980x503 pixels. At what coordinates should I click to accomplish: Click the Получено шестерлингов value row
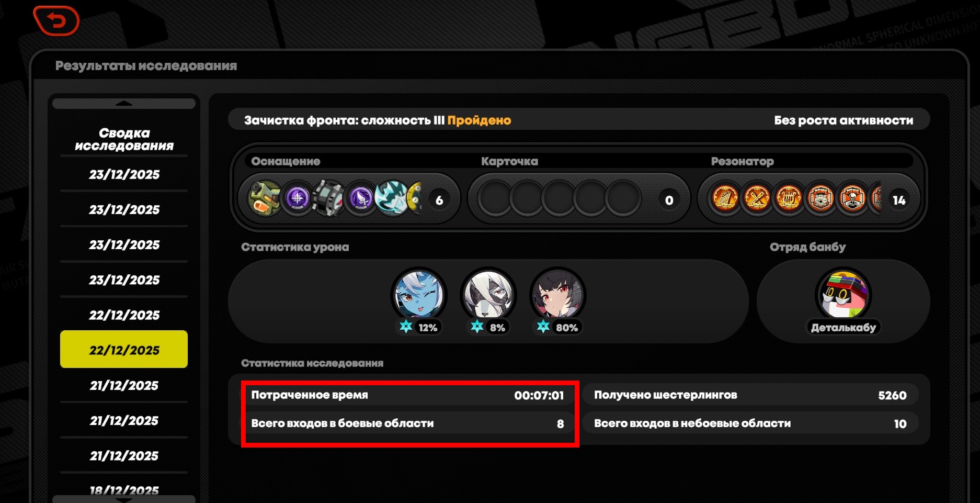750,395
